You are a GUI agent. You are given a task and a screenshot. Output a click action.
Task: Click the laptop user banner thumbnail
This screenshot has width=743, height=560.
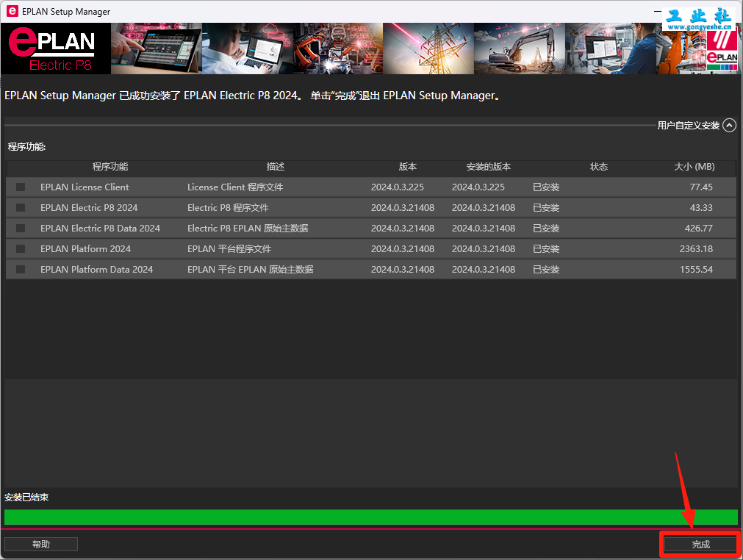(x=248, y=49)
